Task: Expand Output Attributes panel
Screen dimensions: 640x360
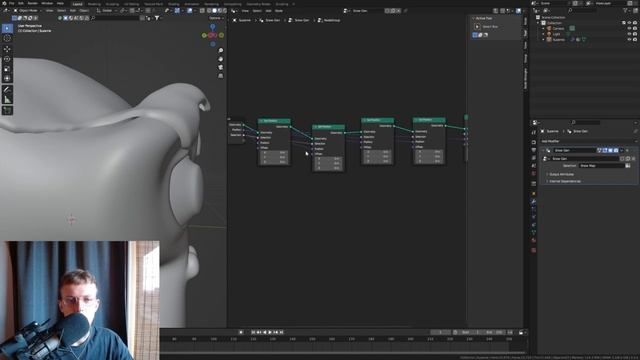Action: (x=561, y=174)
